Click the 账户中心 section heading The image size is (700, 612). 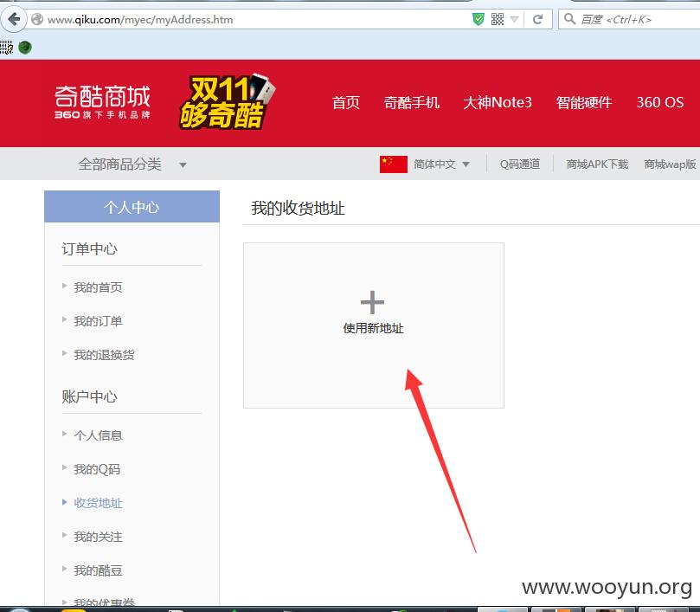(89, 396)
